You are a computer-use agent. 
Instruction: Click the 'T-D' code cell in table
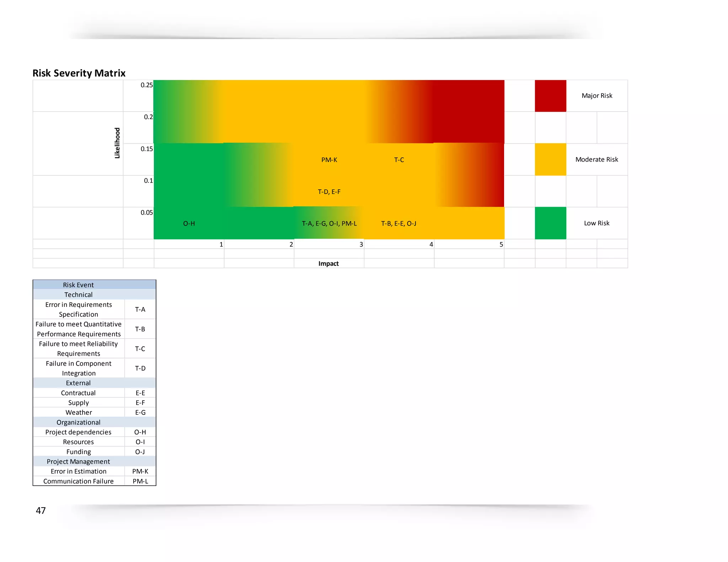coord(140,368)
